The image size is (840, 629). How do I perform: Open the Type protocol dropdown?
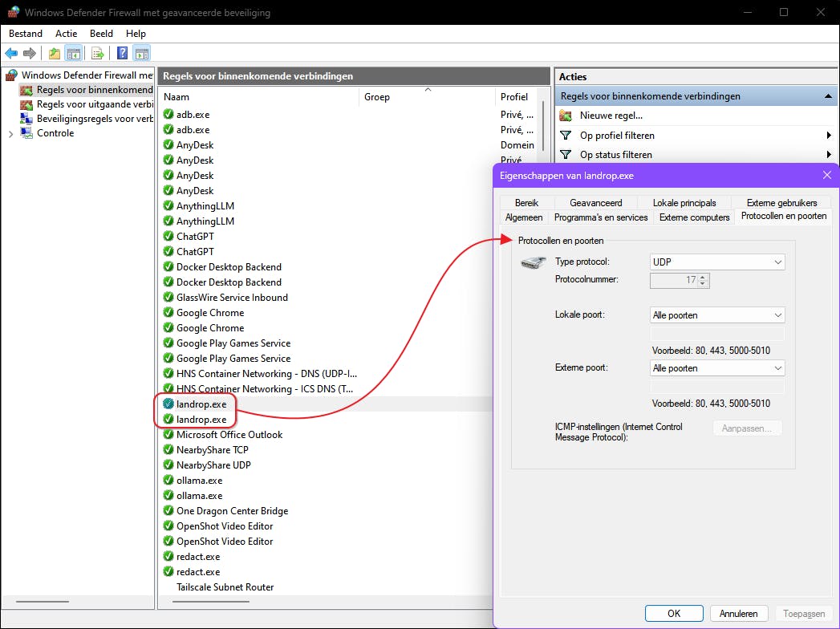pyautogui.click(x=717, y=262)
